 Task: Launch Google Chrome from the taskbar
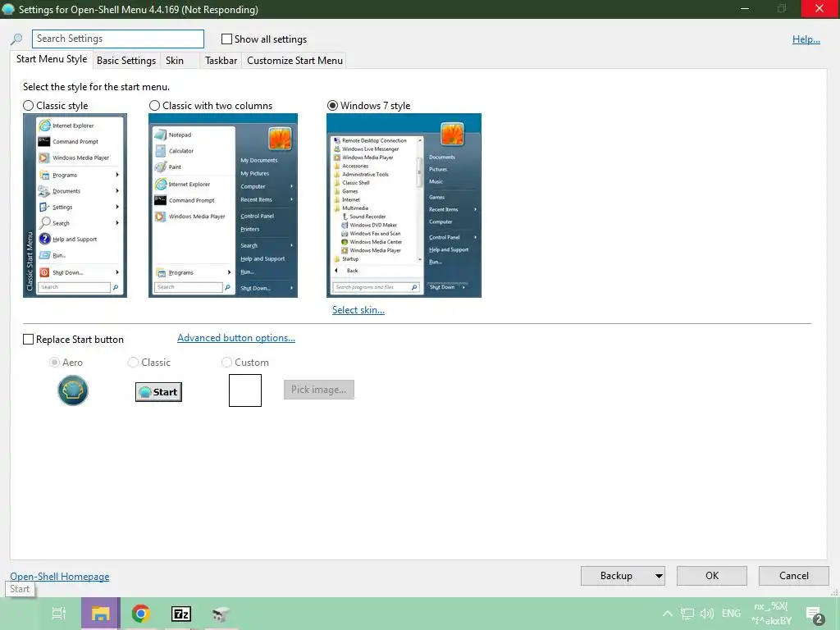click(140, 614)
